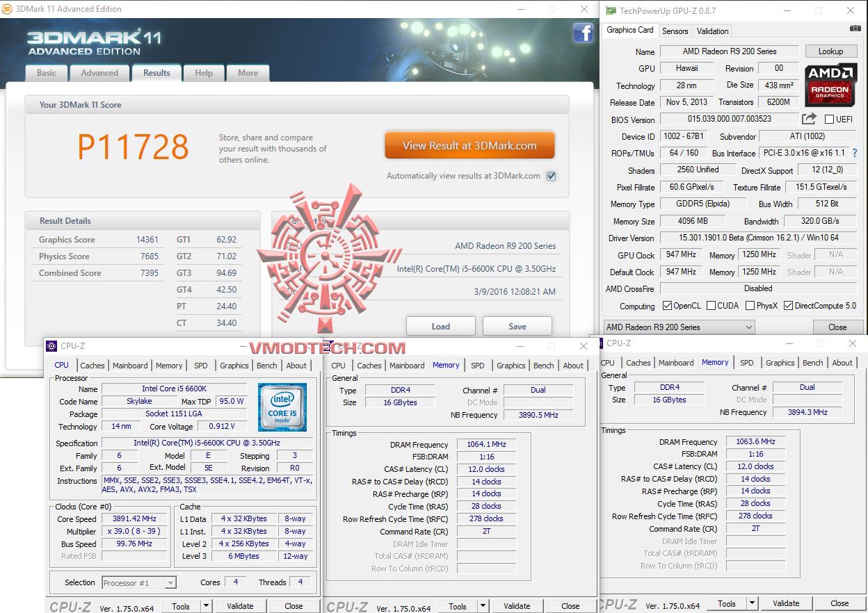This screenshot has width=868, height=613.
Task: Click the DRAM Frequency field in middle CPU-Z
Action: [x=486, y=445]
